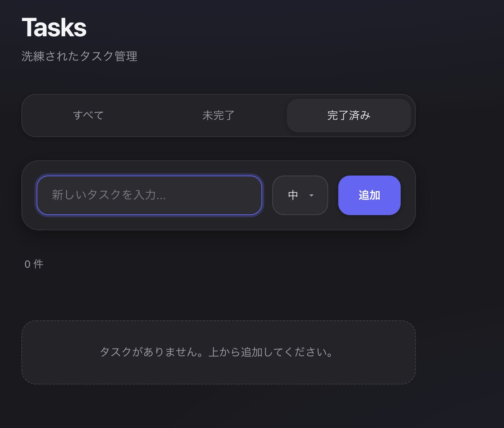Screen dimensions: 504x428
Task: Expand the priority selector showing 中
Action: 300,195
